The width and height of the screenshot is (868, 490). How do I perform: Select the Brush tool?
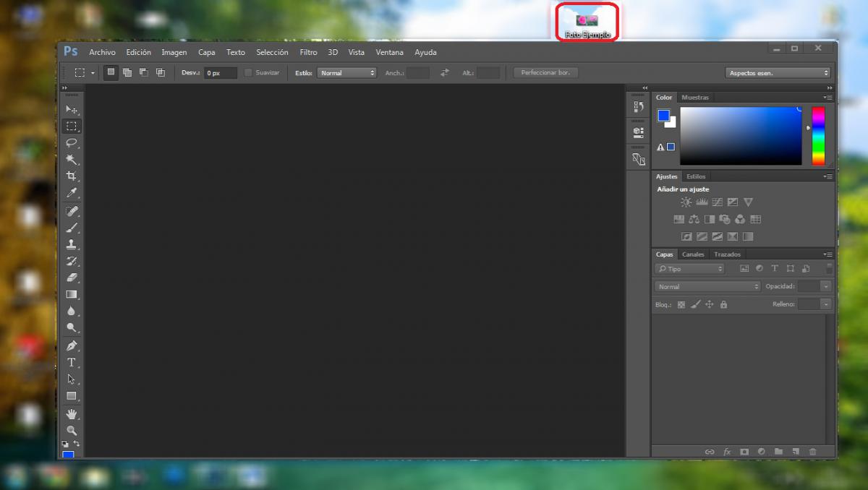point(72,228)
